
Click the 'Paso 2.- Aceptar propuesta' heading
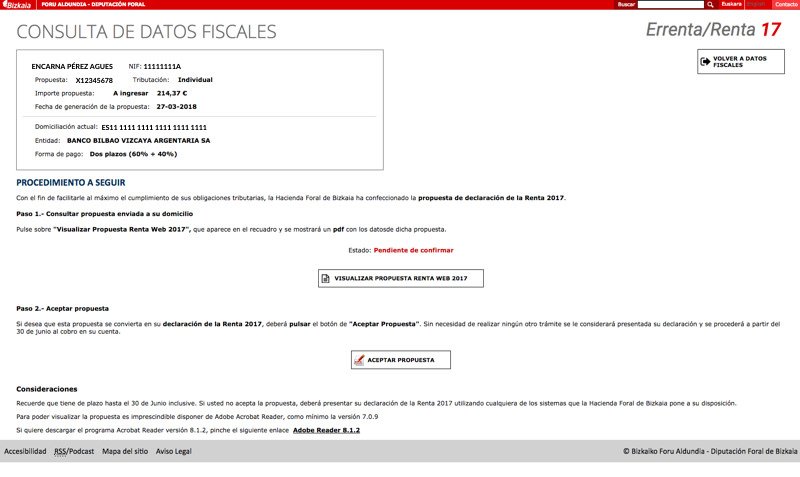click(62, 309)
